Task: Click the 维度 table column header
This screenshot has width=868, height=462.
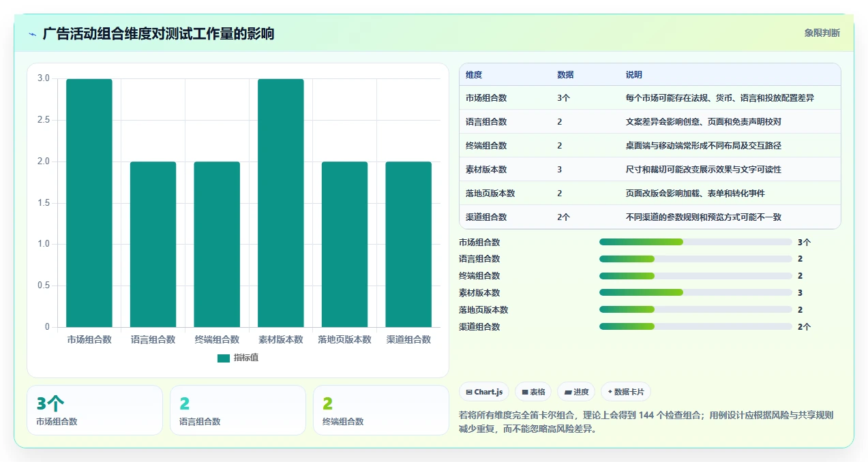Action: pyautogui.click(x=474, y=75)
